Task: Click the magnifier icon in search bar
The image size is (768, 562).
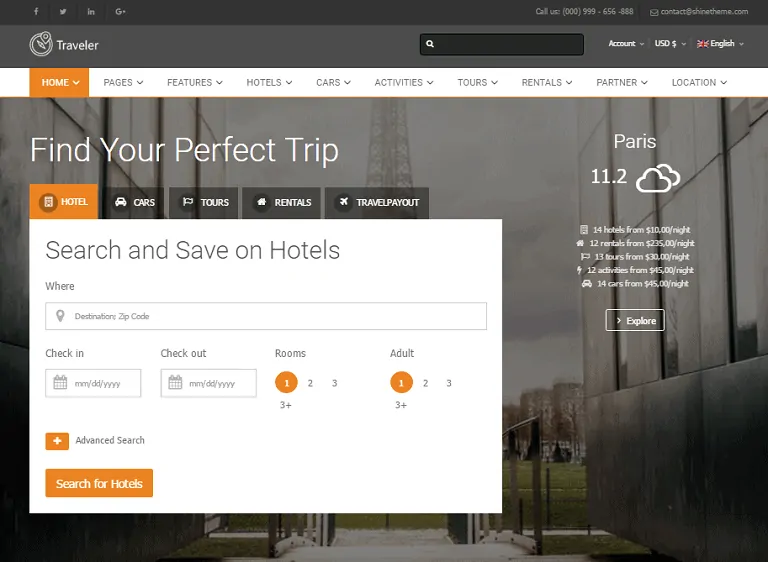Action: coord(430,44)
